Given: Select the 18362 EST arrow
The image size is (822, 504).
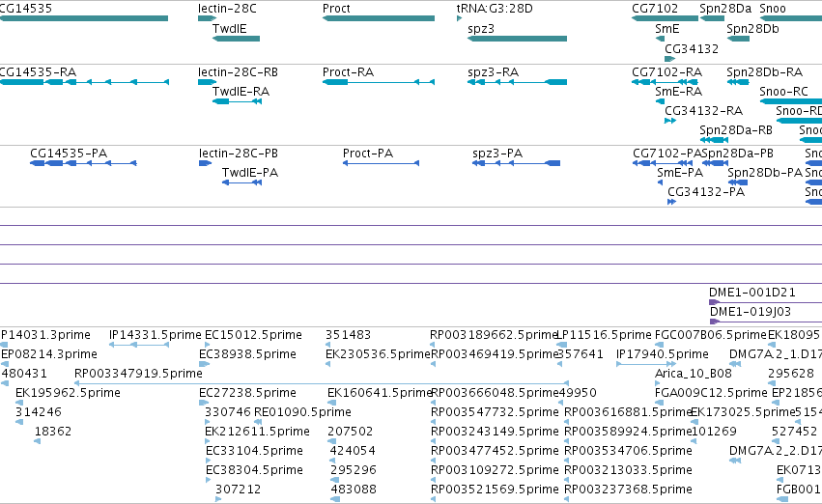Looking at the screenshot, I should tap(38, 441).
